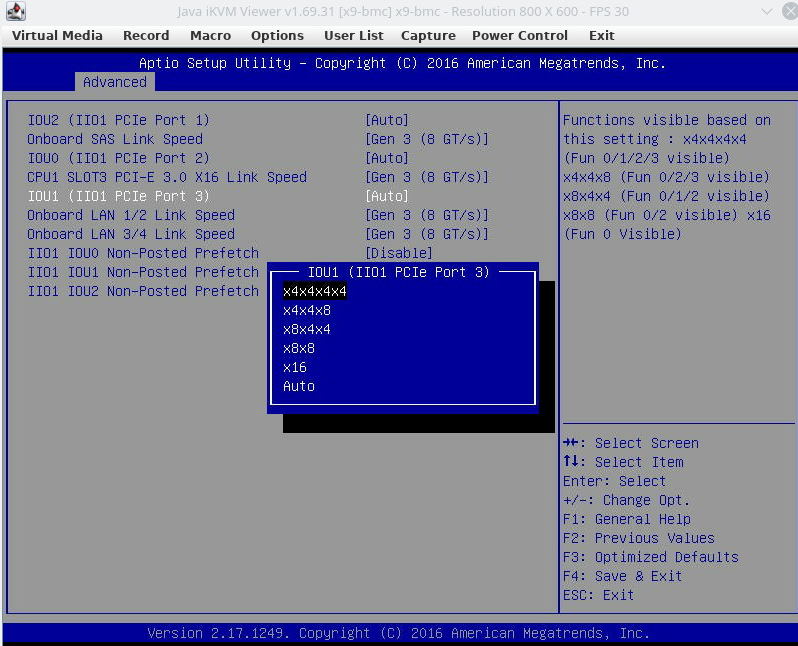The height and width of the screenshot is (646, 798).
Task: Select IOU1 (IIO1 PCIe Port 3) setting row
Action: click(119, 196)
